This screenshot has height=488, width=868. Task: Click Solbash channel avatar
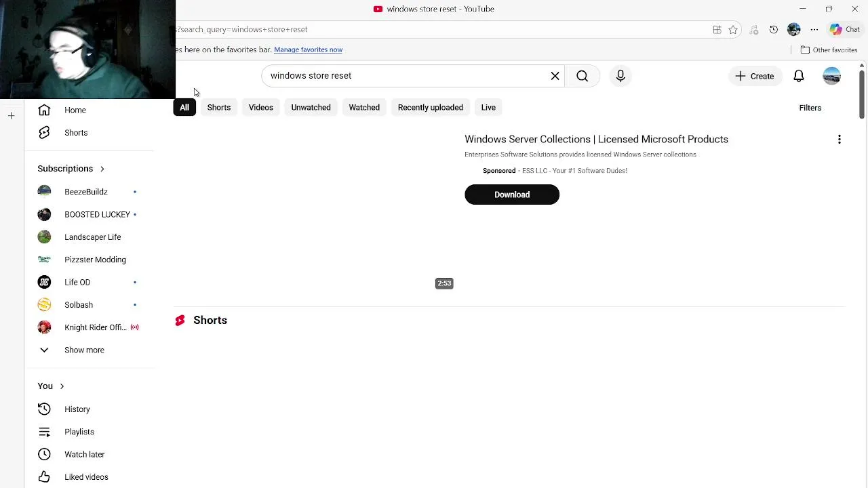coord(44,305)
